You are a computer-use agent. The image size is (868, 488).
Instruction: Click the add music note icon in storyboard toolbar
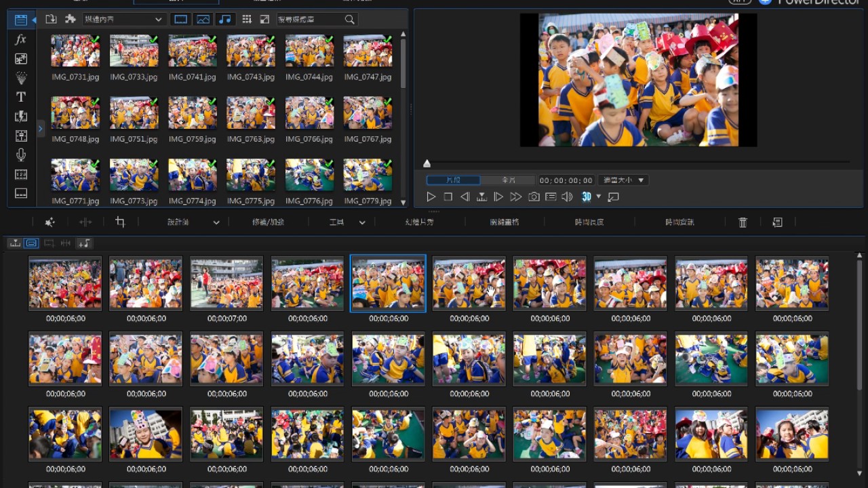83,243
